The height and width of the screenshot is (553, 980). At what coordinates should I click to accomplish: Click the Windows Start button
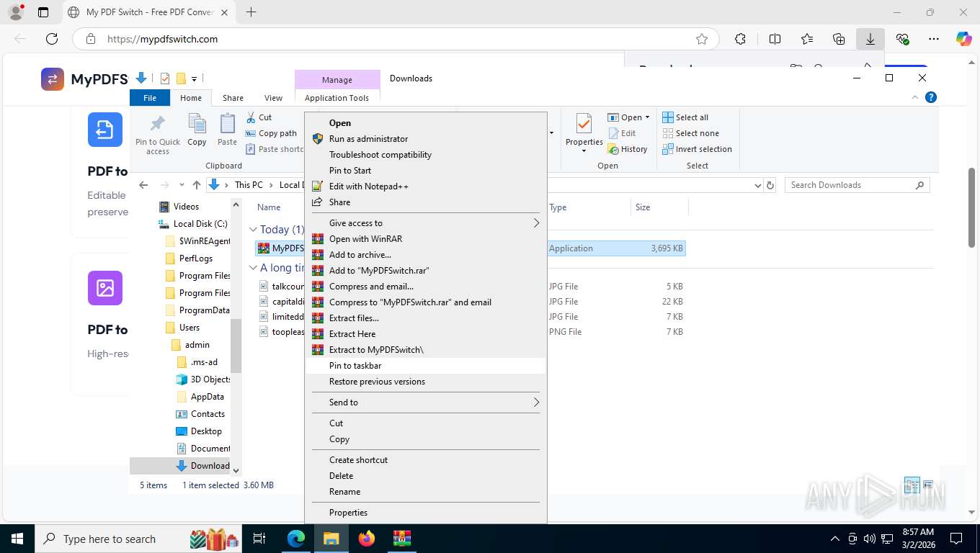click(17, 538)
